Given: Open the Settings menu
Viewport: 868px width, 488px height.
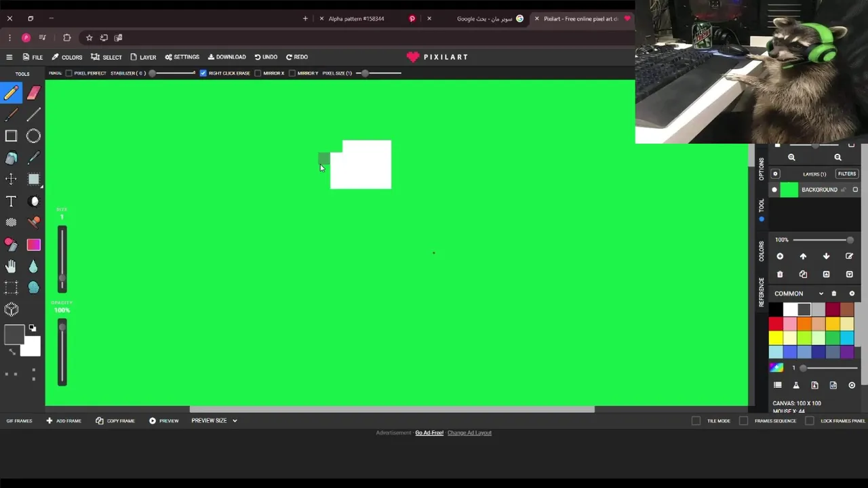Looking at the screenshot, I should (x=182, y=57).
